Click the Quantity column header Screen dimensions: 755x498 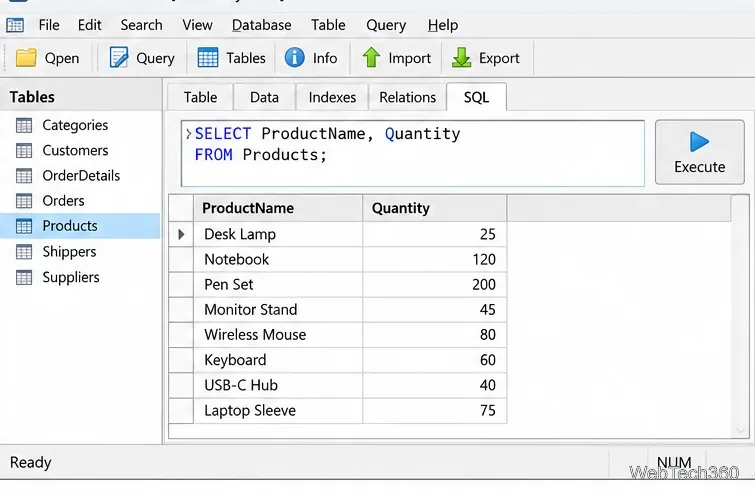tap(434, 208)
